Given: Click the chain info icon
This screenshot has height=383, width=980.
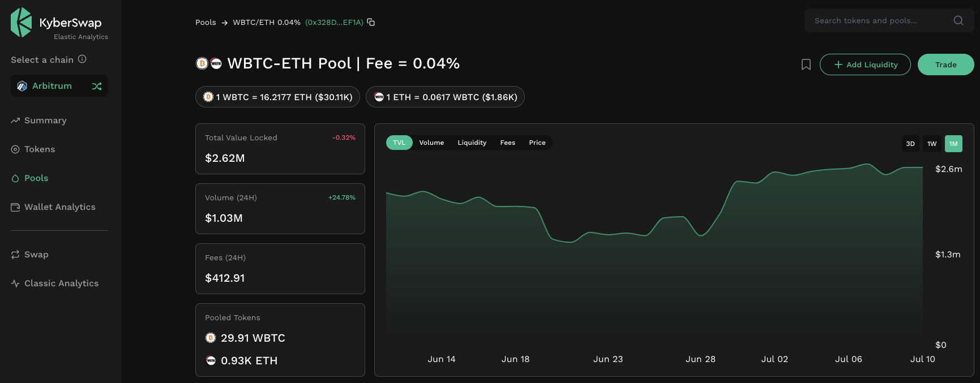Looking at the screenshot, I should tap(82, 59).
